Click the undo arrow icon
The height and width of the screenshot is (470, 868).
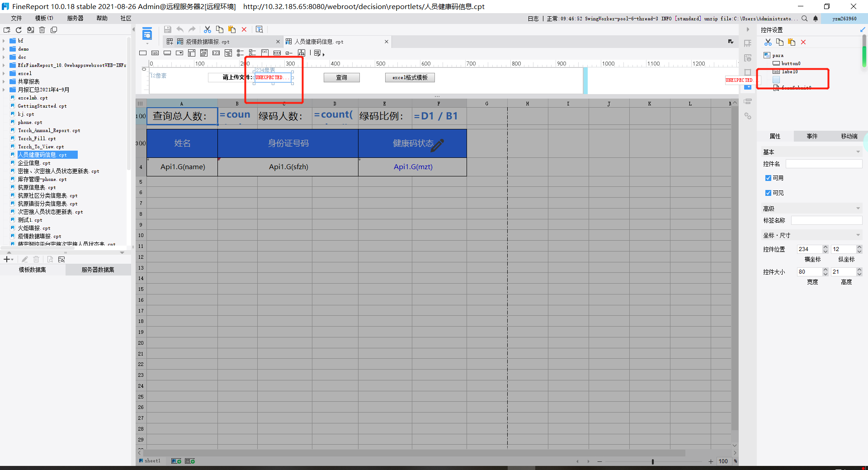[x=180, y=29]
